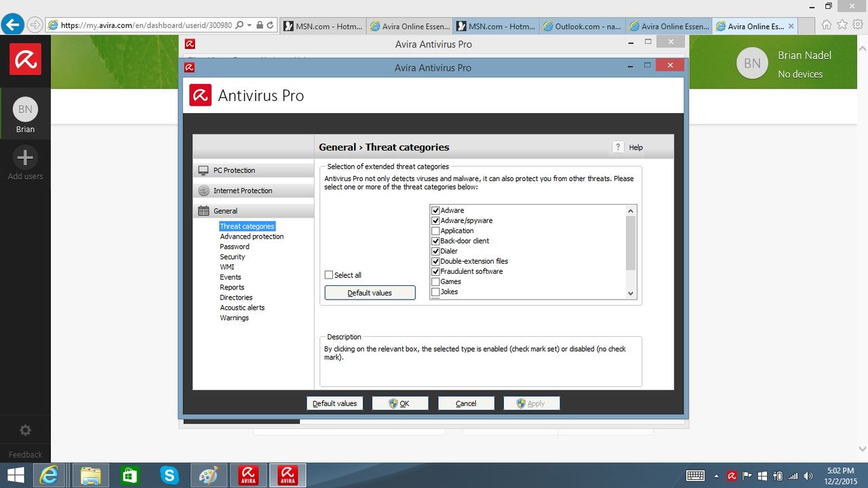Expand the PC Protection section

point(254,170)
